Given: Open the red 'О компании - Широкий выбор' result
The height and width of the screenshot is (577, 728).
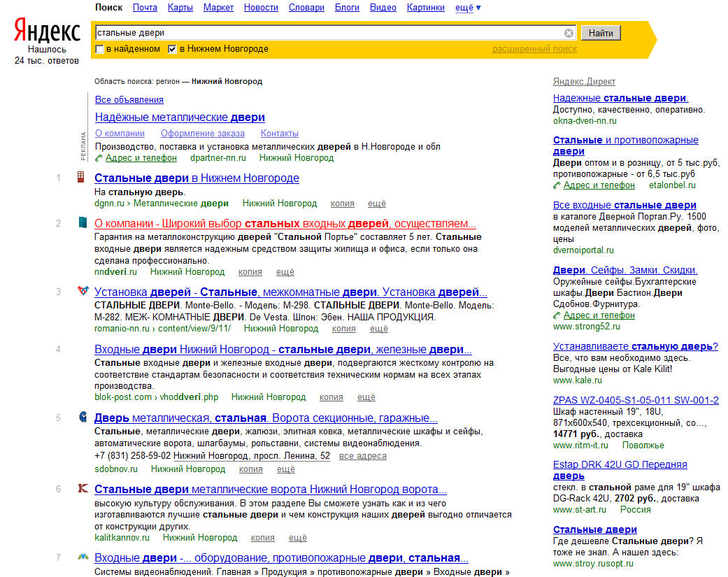Looking at the screenshot, I should 285,224.
